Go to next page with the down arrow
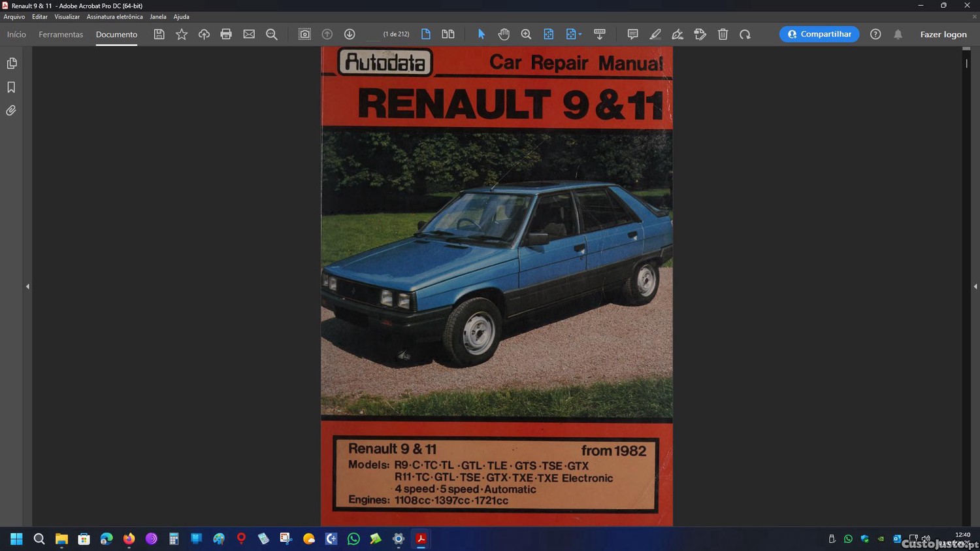Screen dimensions: 980x551 click(350, 35)
